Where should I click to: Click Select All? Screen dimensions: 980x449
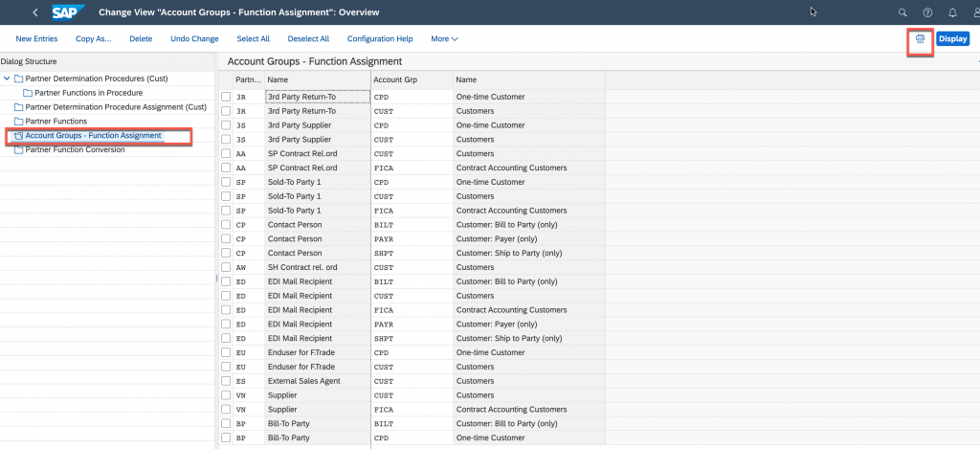point(253,38)
